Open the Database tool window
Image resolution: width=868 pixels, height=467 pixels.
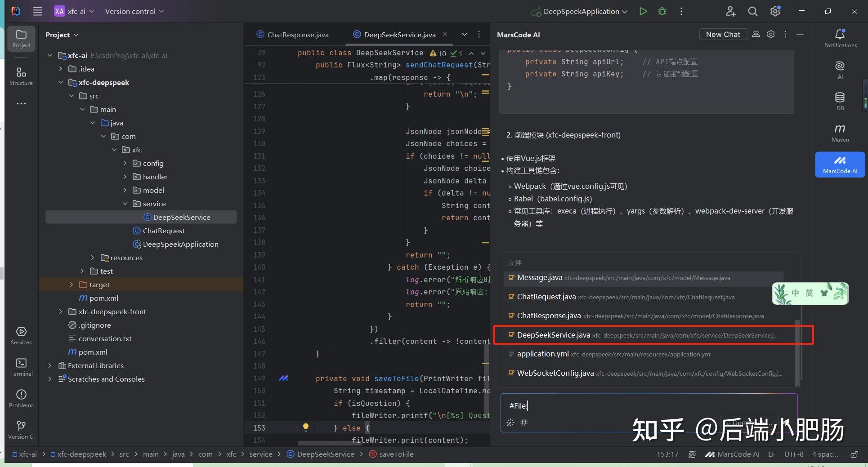(839, 99)
